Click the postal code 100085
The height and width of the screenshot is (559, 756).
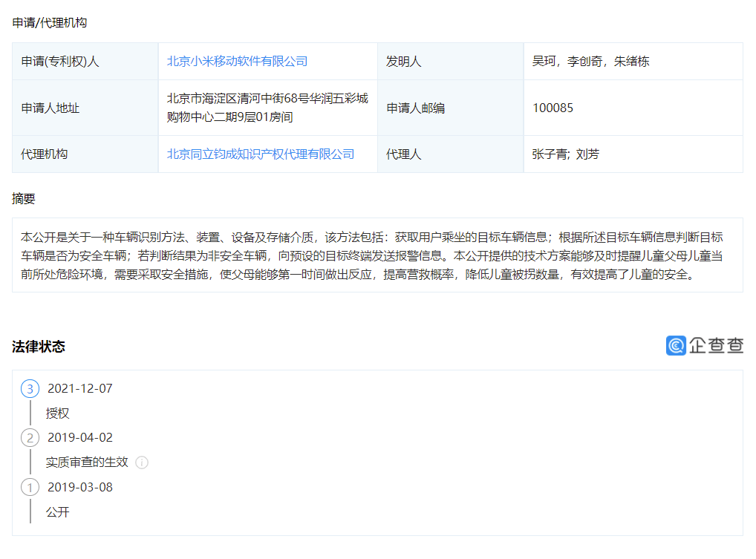[x=553, y=108]
